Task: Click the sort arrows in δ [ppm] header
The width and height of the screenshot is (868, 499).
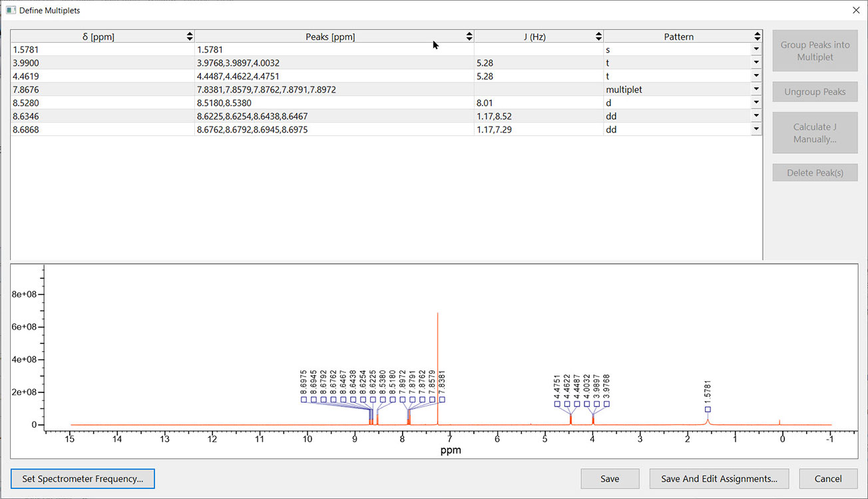Action: coord(190,37)
